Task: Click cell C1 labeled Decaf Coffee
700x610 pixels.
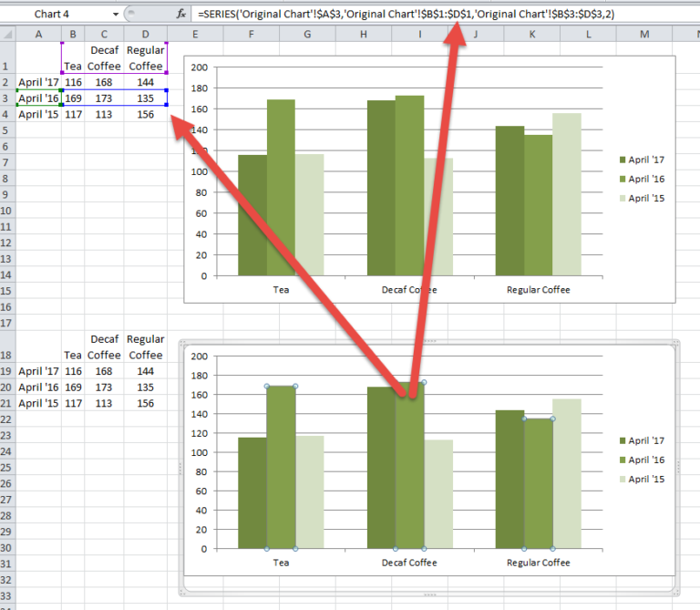Action: tap(104, 58)
